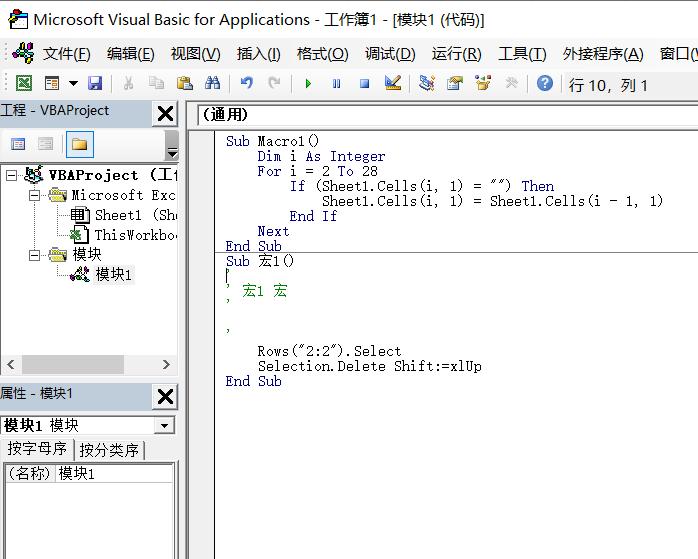Click the project toolbar overflow arrow
The image size is (698, 559).
171,152
